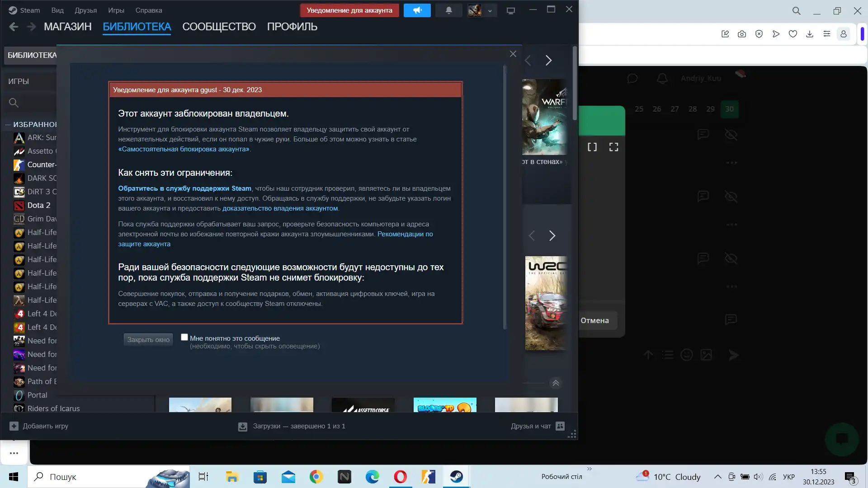The image size is (868, 488).
Task: Open the доказательство владения аккаунтом link
Action: (x=280, y=208)
